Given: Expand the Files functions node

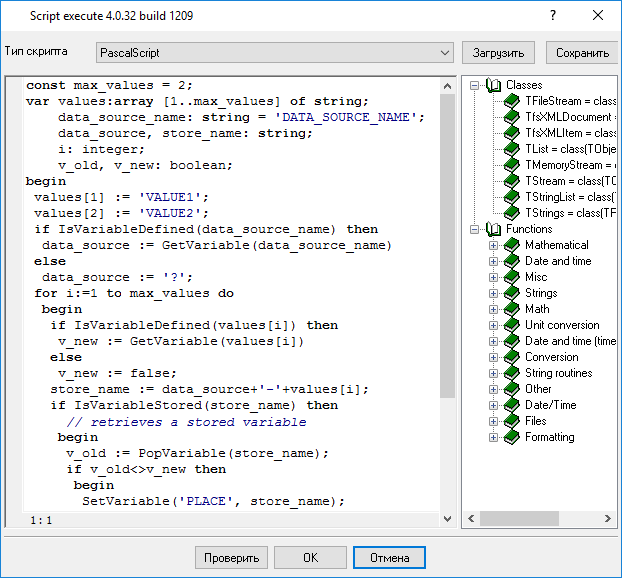Looking at the screenshot, I should tap(493, 421).
